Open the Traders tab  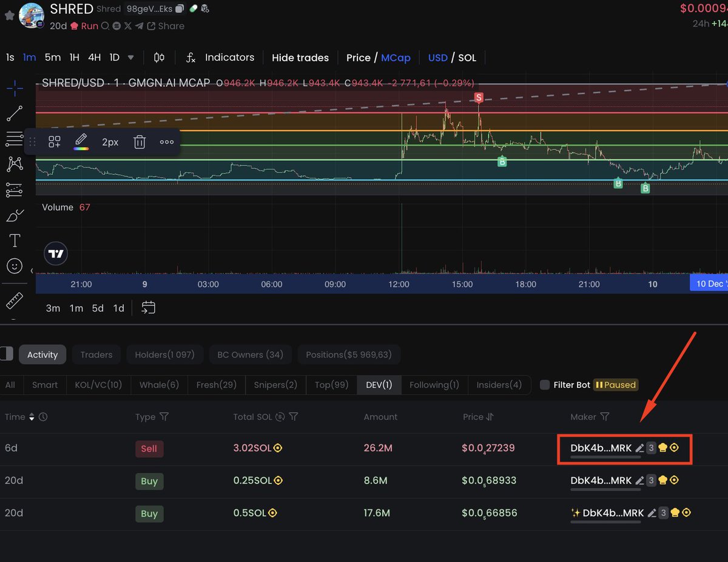tap(96, 354)
